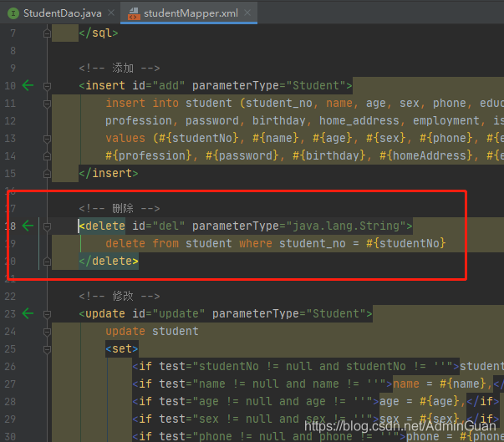Click the gutter arrow on line 10
Viewport: 504px width, 442px height.
click(28, 86)
